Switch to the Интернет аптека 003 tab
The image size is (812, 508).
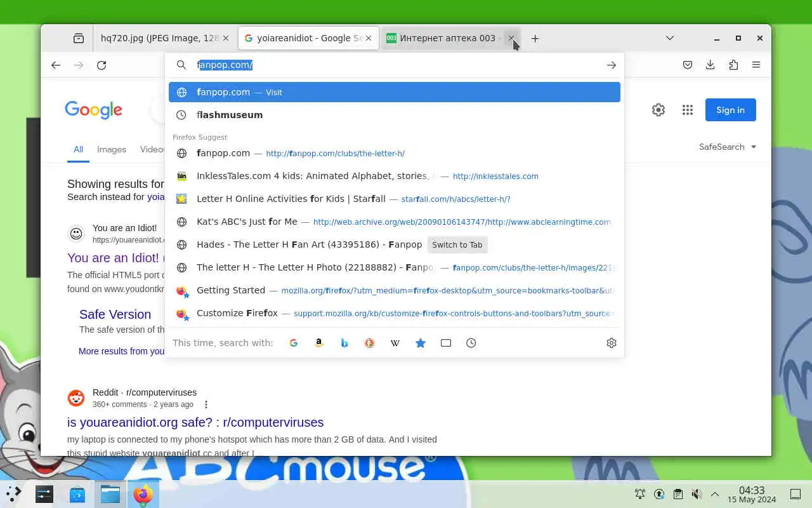click(450, 38)
